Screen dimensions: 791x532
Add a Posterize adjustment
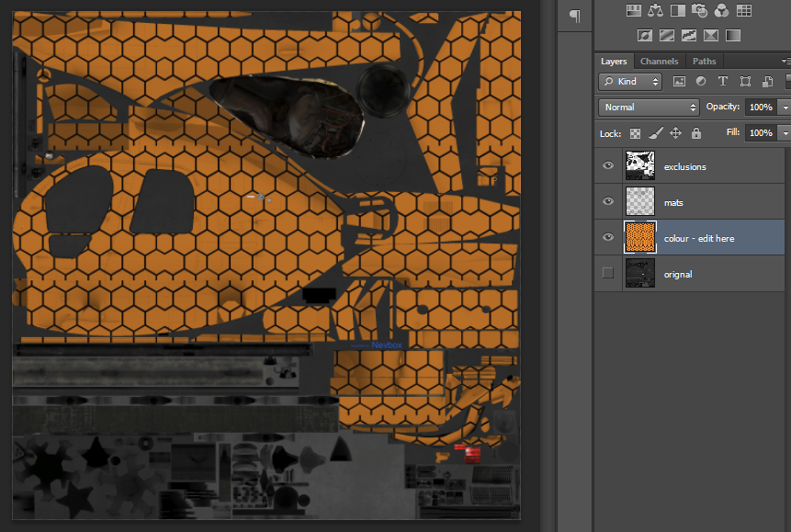coord(666,36)
